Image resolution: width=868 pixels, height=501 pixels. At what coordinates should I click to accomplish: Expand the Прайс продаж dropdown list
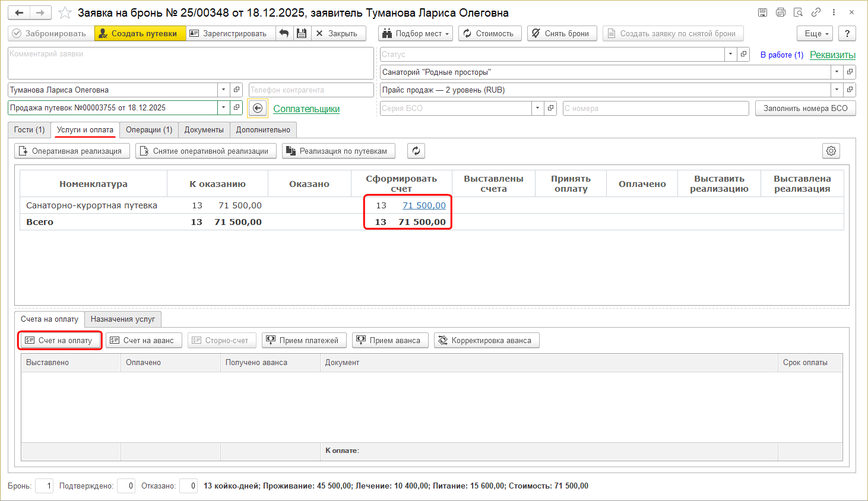(837, 90)
